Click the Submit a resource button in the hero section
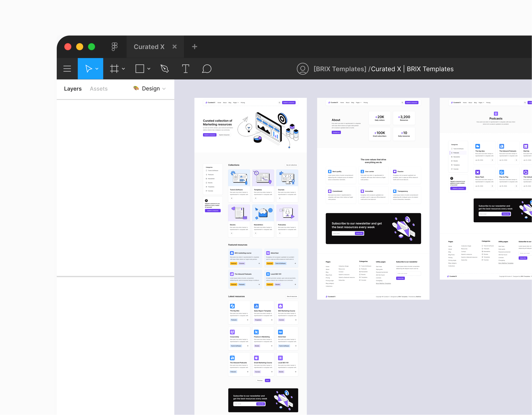The width and height of the screenshot is (532, 415). point(209,135)
